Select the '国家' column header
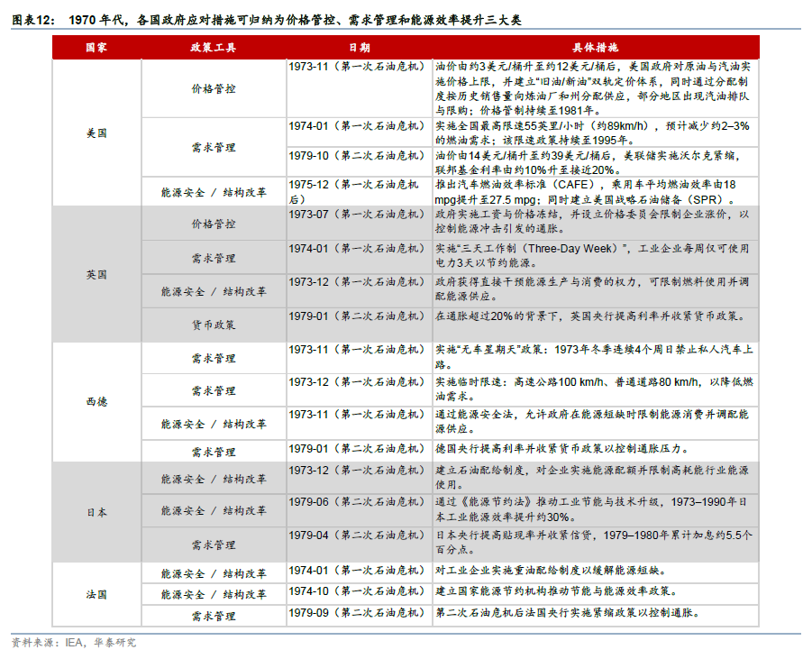This screenshot has height=659, width=812. point(96,46)
